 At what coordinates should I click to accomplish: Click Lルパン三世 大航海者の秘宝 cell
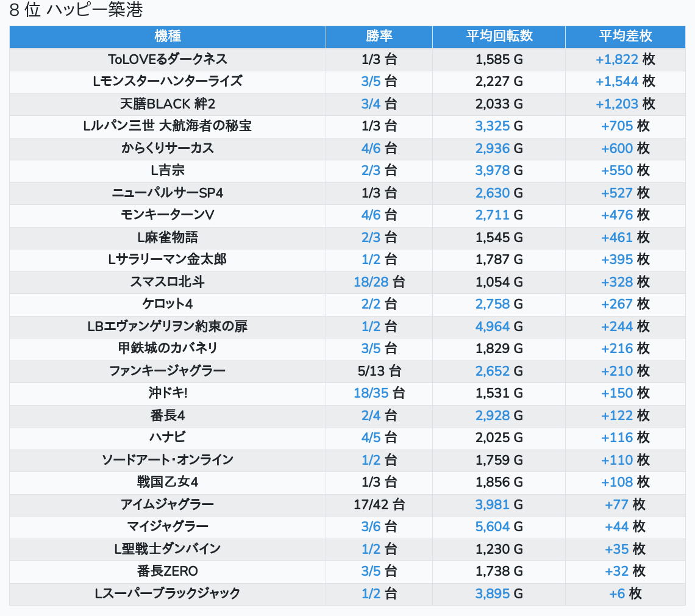(168, 126)
